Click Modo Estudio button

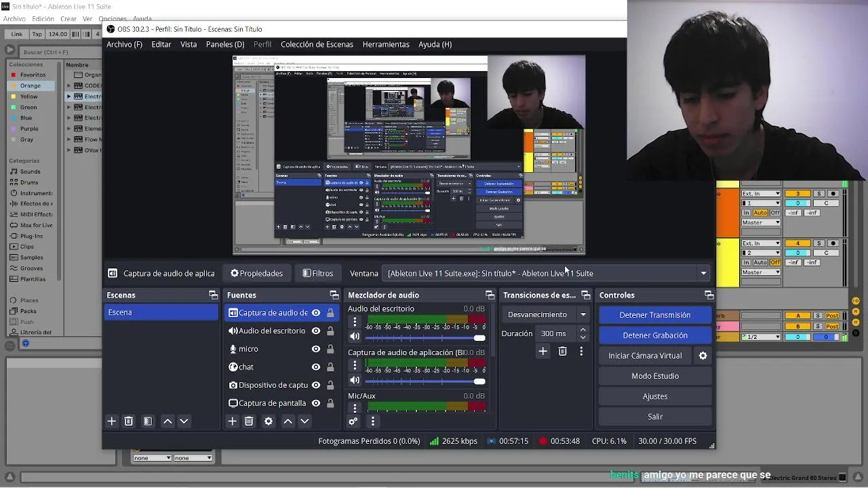click(655, 375)
